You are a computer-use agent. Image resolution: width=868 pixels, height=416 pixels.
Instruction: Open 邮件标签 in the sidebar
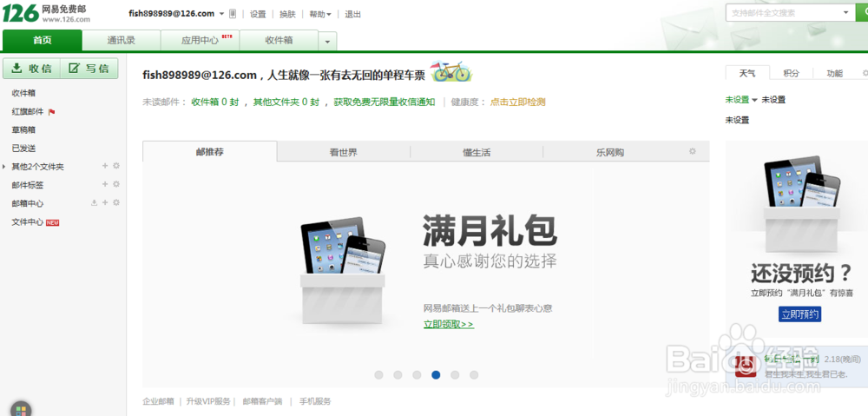click(x=27, y=184)
